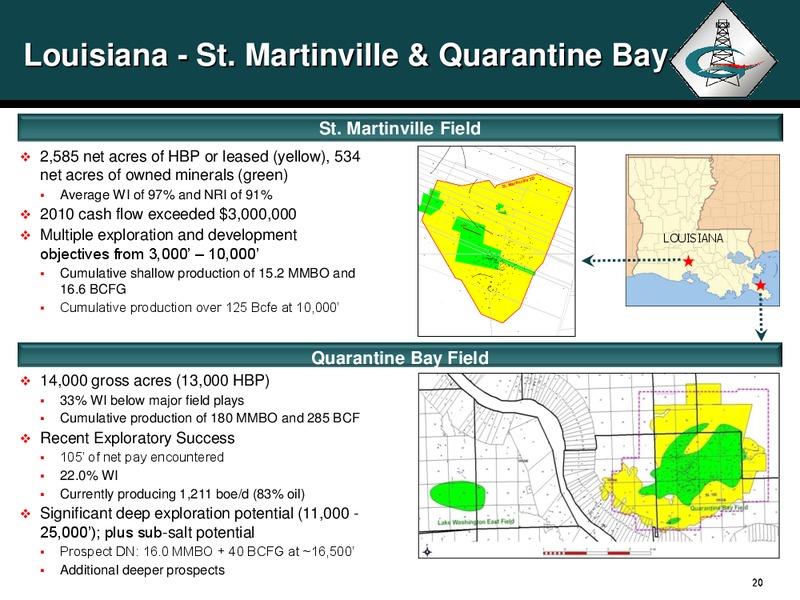Click 'Currently producing 1,211 boe/d (83% oil)'
This screenshot has height=600, width=800.
[x=182, y=494]
